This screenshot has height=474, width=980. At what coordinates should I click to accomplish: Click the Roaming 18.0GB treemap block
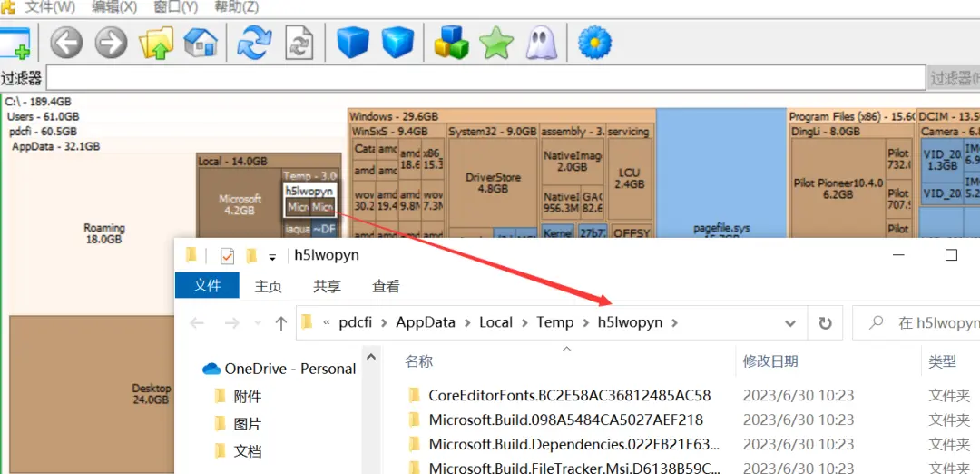(x=103, y=233)
